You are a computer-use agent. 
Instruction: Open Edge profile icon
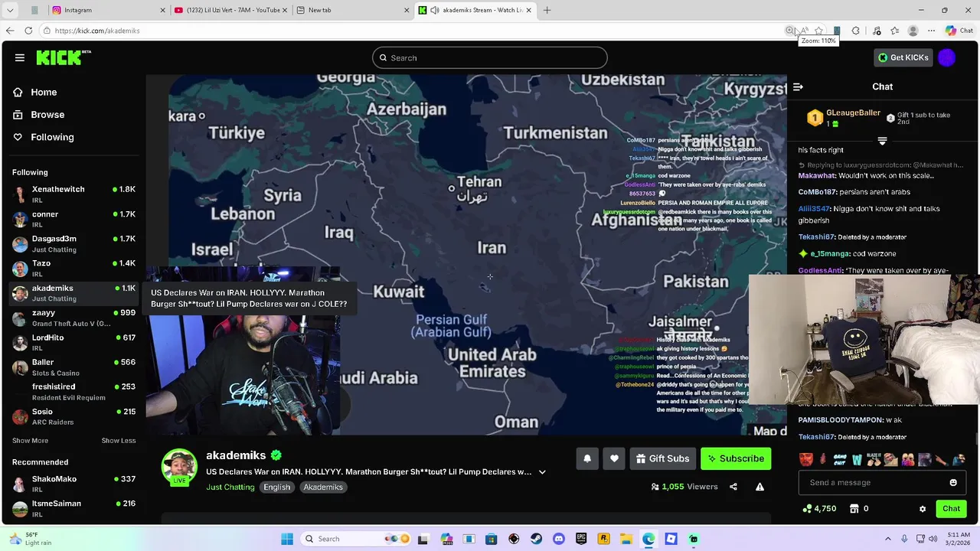913,31
